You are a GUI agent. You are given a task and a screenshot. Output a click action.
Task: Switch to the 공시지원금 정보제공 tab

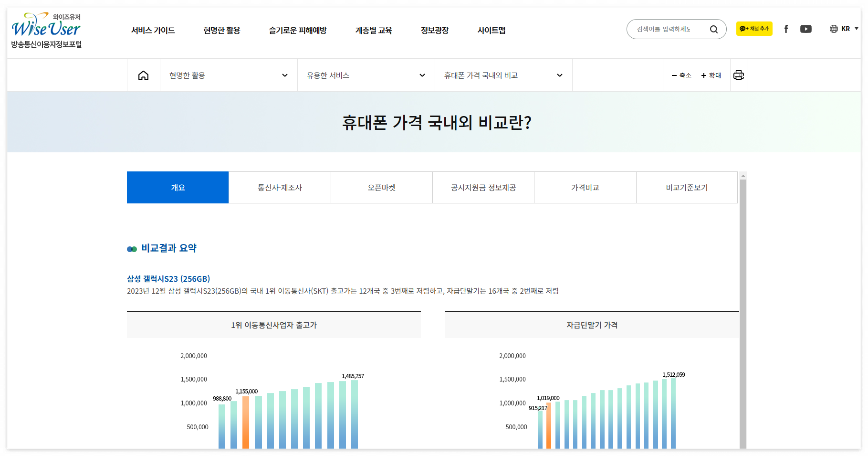pos(483,188)
